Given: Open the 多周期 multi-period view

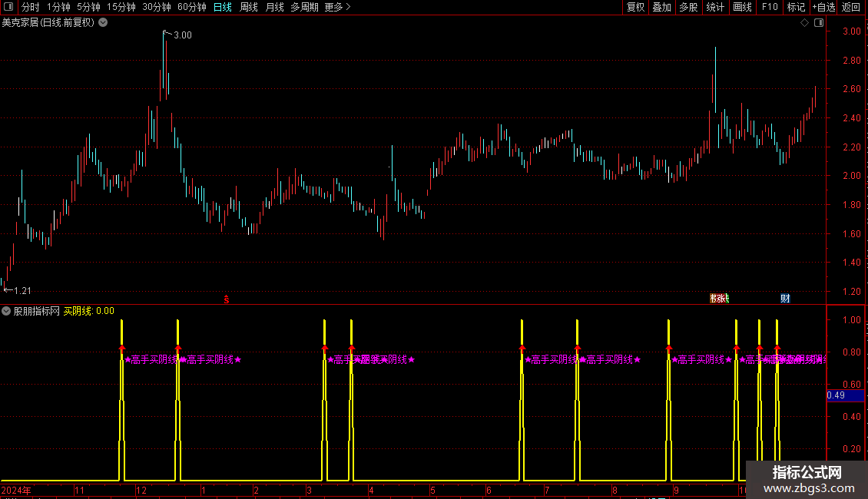Looking at the screenshot, I should [x=304, y=7].
